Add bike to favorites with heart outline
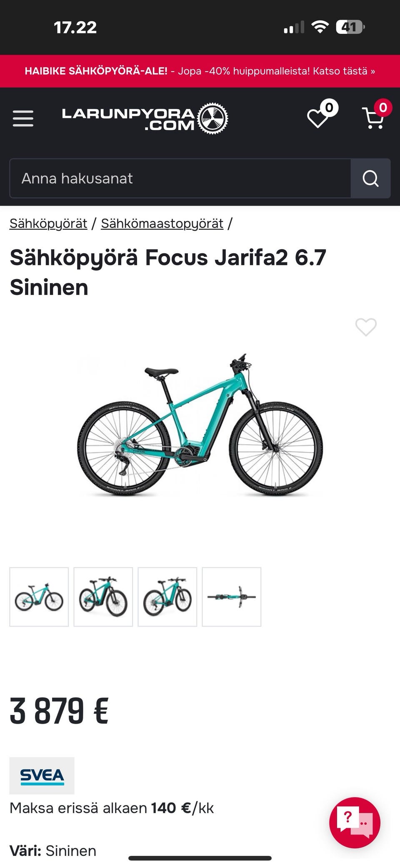400x868 pixels. click(x=366, y=327)
